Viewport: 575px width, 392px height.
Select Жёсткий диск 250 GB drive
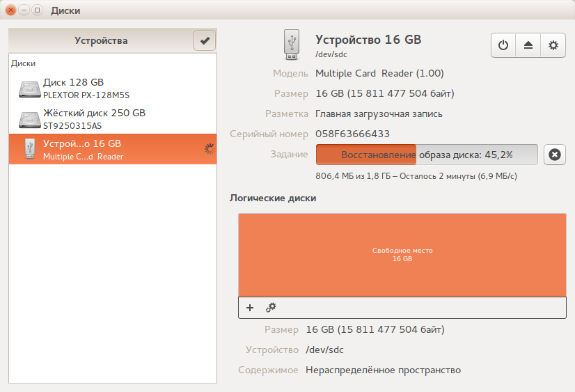(113, 119)
